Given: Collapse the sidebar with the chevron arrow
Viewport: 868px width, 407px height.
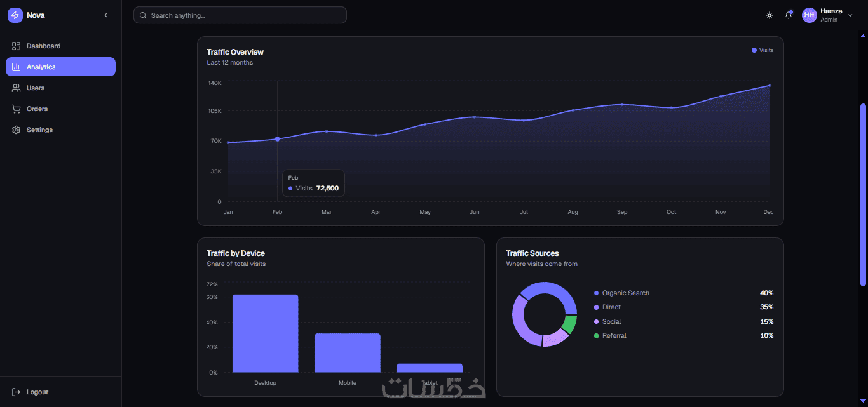Looking at the screenshot, I should click(106, 15).
